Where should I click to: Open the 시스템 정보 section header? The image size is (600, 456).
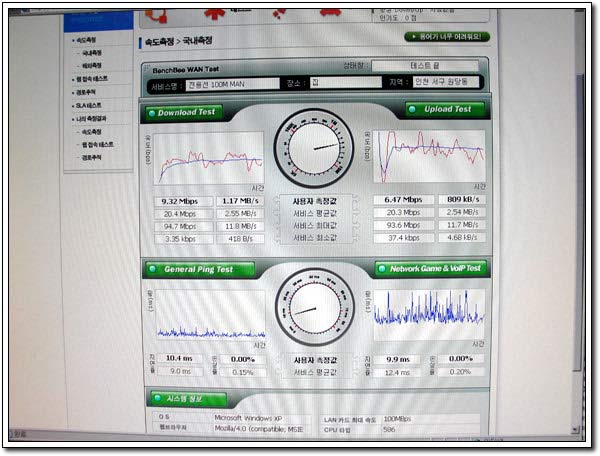[x=188, y=399]
